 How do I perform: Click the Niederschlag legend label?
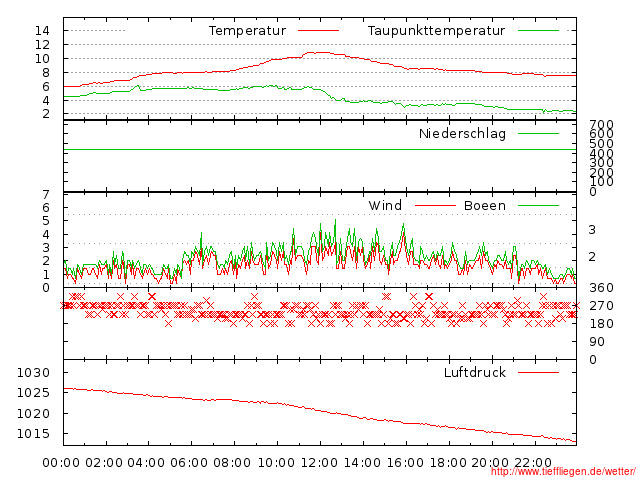tap(462, 133)
